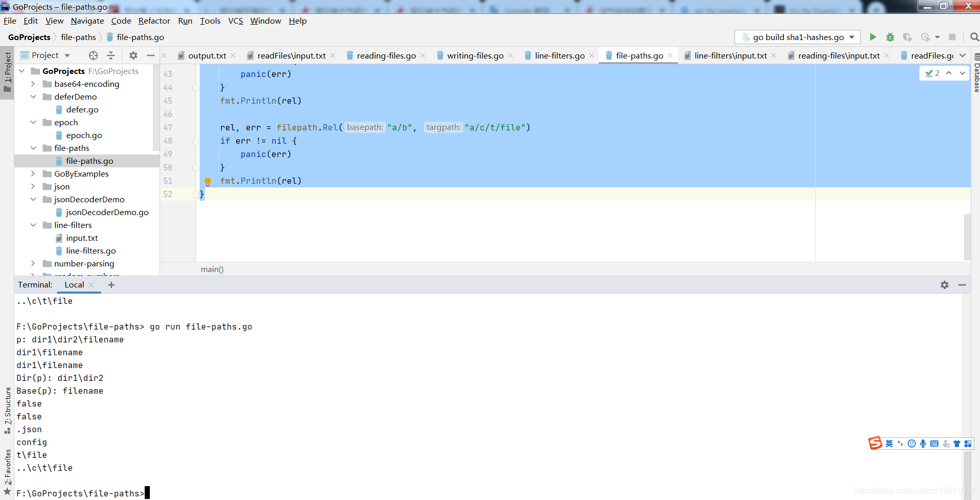Expand the json folder
Viewport: 980px width, 500px height.
(x=33, y=186)
